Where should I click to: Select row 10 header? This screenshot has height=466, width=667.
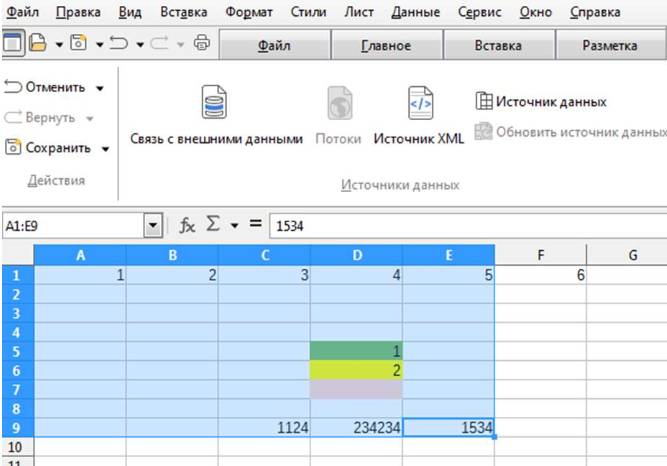17,446
